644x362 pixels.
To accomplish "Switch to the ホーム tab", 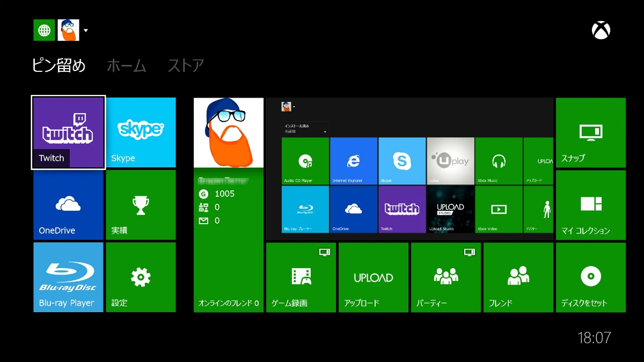I will (x=126, y=66).
